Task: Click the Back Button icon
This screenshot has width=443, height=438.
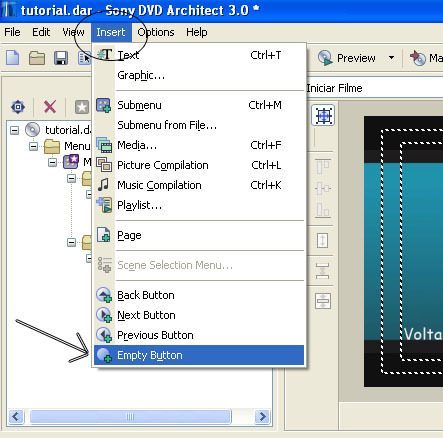Action: coord(104,295)
